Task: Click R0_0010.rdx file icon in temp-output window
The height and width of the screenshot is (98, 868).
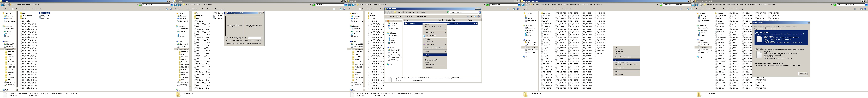Action: pos(406,24)
